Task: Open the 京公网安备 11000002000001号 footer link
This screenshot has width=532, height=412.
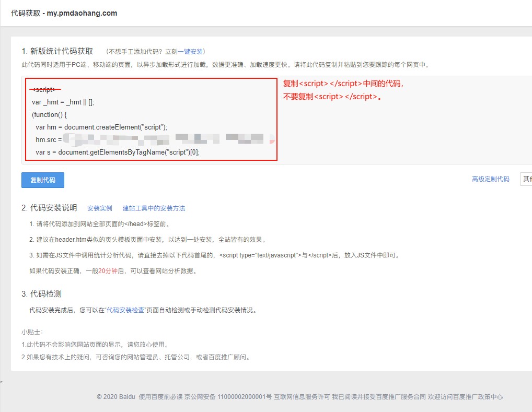Action: coord(228,397)
